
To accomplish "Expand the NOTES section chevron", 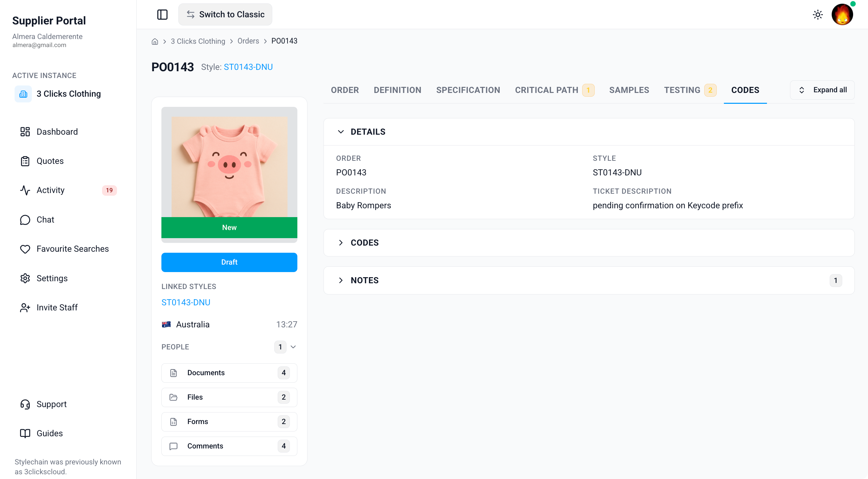I will point(341,280).
